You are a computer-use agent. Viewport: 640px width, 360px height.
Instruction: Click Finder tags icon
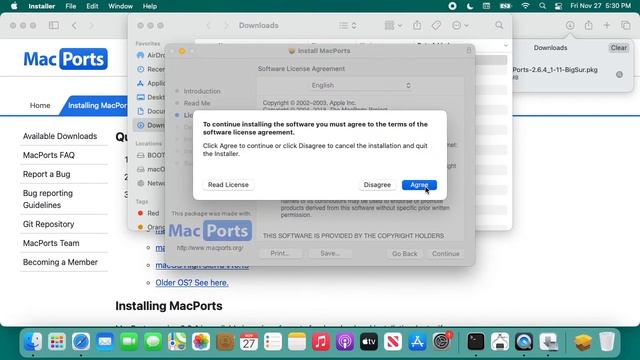[x=436, y=25]
